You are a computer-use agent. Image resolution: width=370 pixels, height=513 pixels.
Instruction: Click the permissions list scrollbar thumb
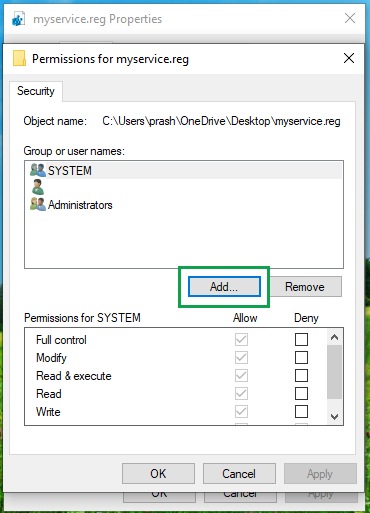tap(335, 372)
